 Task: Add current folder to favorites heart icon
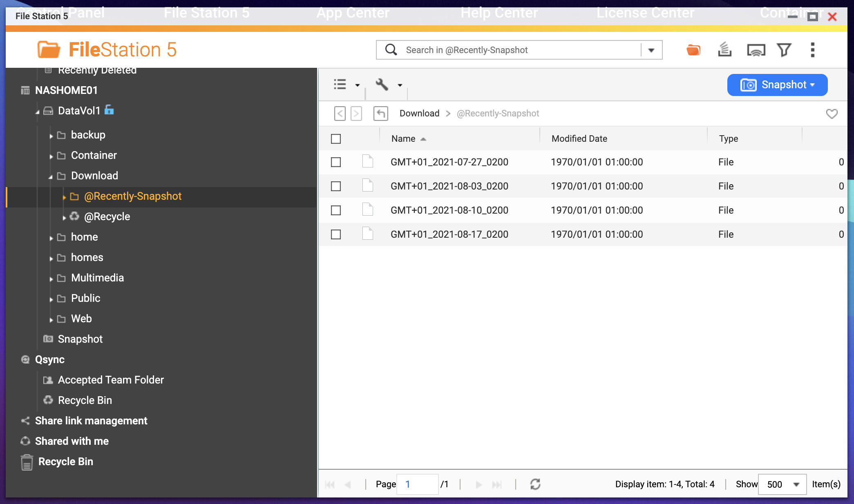click(x=832, y=114)
